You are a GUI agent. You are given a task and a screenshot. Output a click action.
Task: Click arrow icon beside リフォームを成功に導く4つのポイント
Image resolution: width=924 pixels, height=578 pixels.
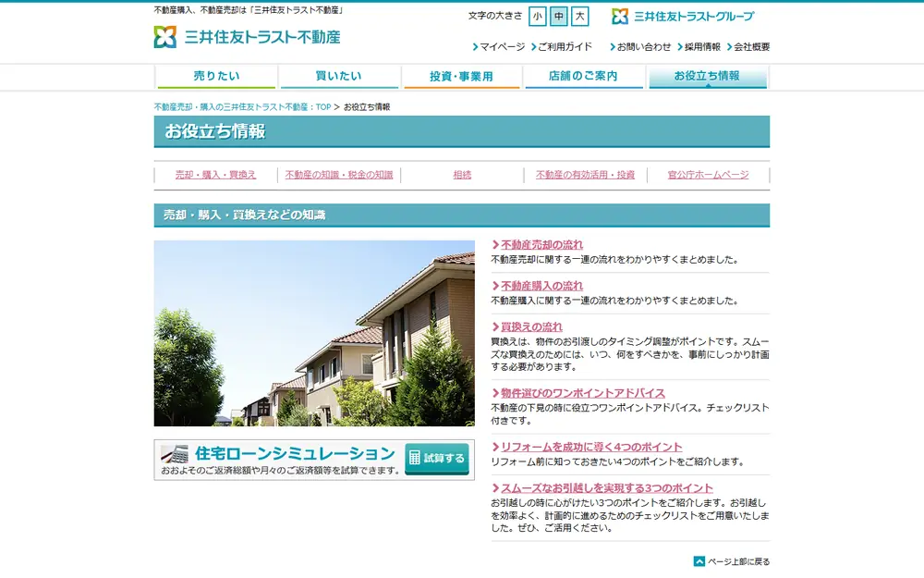point(495,447)
